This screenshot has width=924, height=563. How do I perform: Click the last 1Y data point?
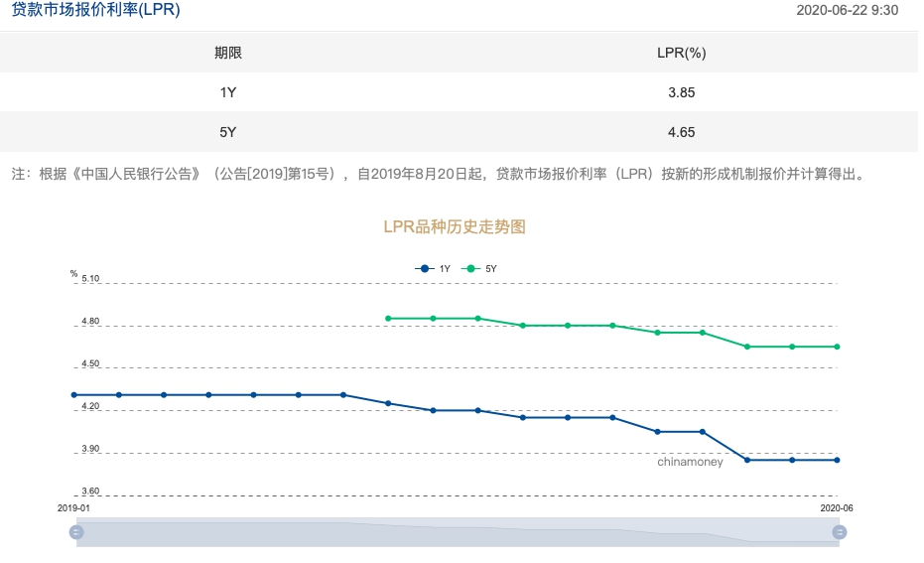click(x=837, y=460)
